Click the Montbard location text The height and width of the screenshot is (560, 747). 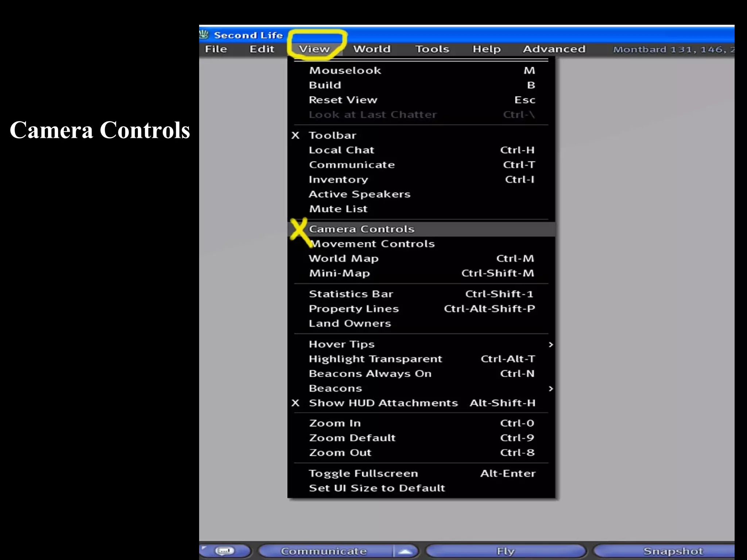(x=674, y=49)
